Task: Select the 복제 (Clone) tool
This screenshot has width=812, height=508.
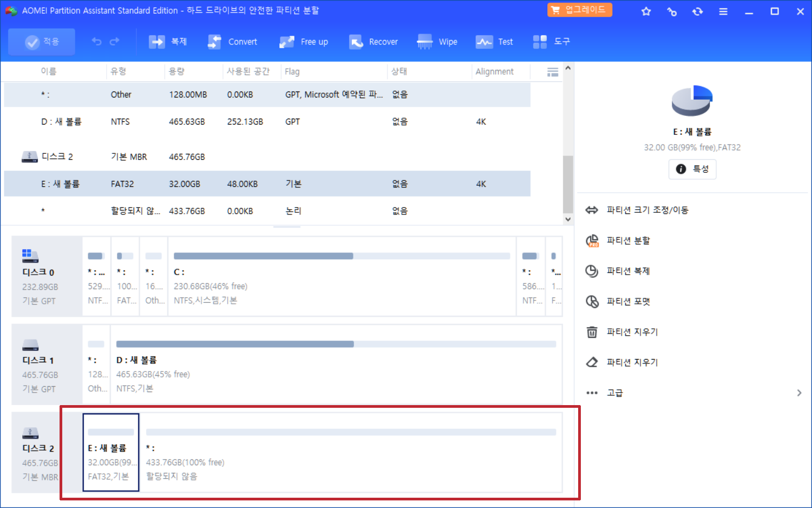Action: [168, 41]
